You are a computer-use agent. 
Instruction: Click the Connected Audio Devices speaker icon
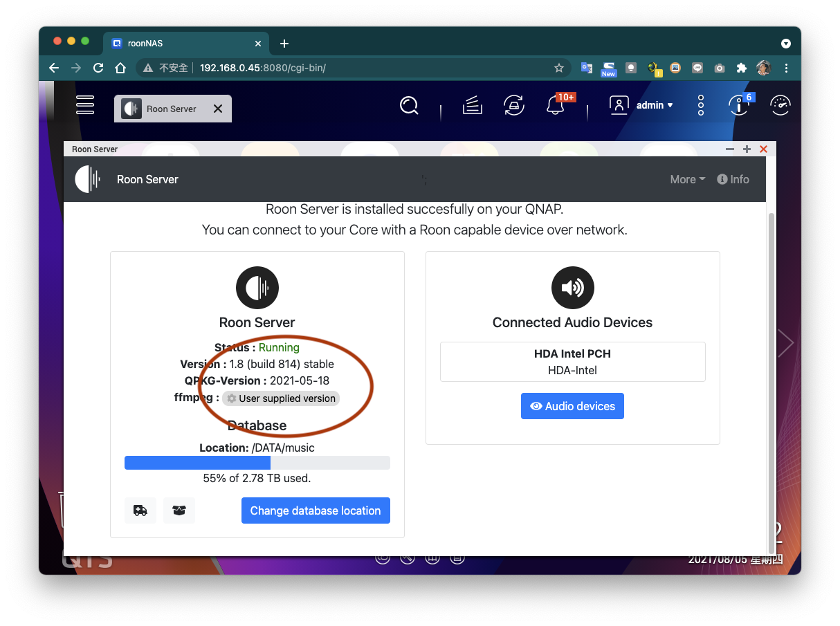click(x=572, y=288)
